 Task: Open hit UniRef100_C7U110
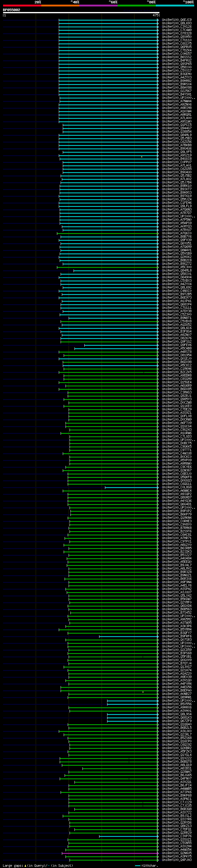(x=177, y=40)
